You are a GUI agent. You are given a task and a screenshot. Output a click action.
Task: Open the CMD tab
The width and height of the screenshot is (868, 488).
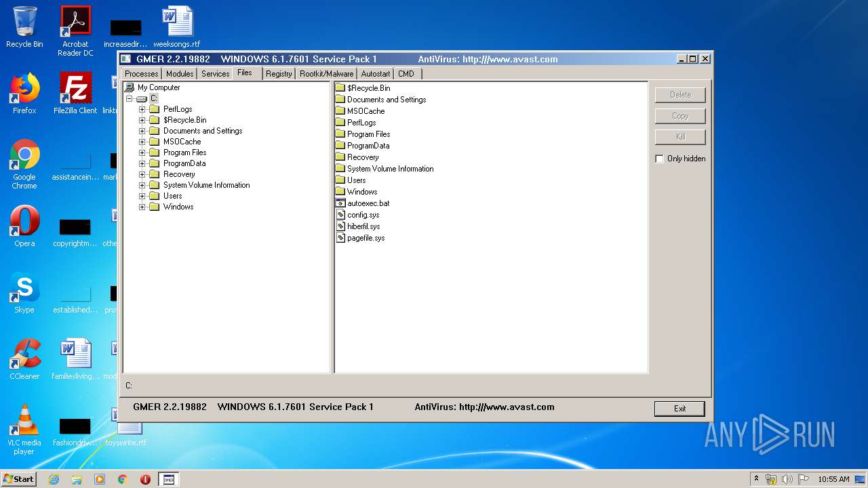click(406, 74)
